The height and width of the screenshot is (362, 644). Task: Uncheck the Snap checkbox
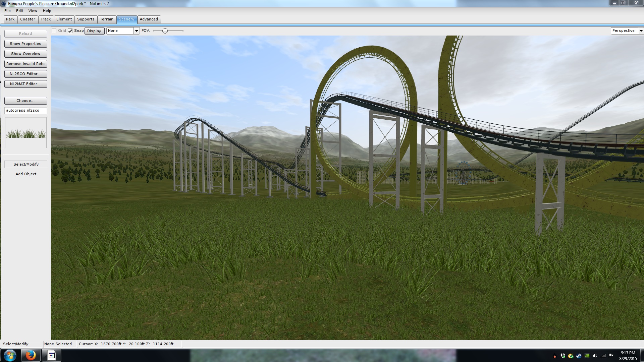click(x=70, y=31)
